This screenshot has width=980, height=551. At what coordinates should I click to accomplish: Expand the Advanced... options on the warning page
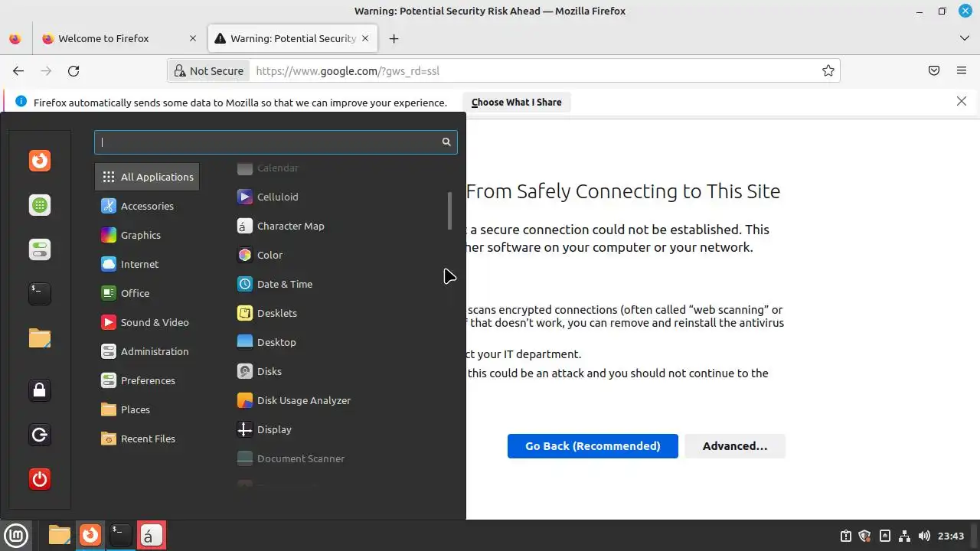tap(734, 446)
